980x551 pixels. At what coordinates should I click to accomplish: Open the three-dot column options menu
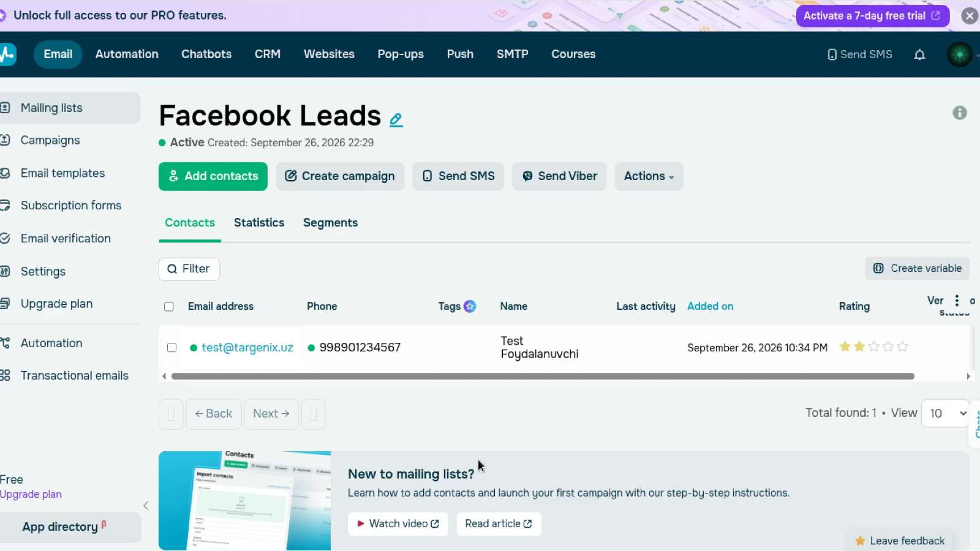click(x=957, y=301)
